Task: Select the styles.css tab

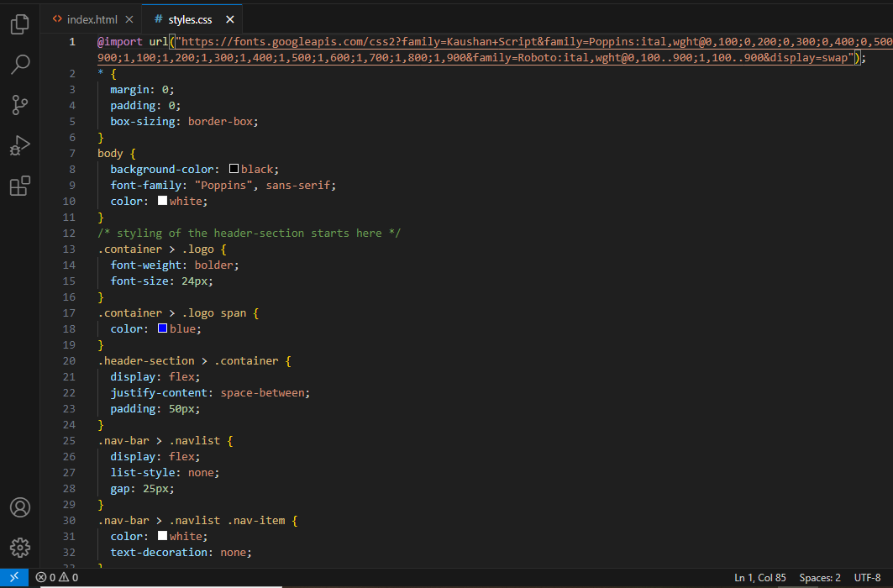Action: 190,19
